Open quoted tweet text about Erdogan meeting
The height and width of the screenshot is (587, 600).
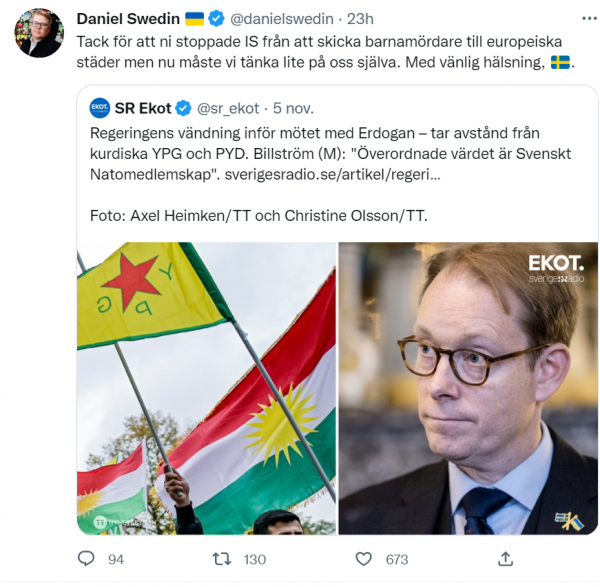click(x=330, y=154)
